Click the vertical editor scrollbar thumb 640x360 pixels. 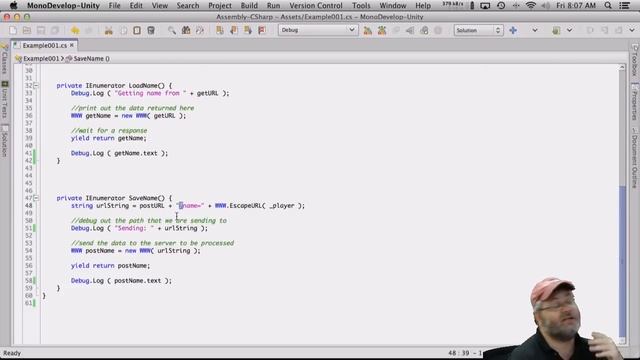click(622, 260)
